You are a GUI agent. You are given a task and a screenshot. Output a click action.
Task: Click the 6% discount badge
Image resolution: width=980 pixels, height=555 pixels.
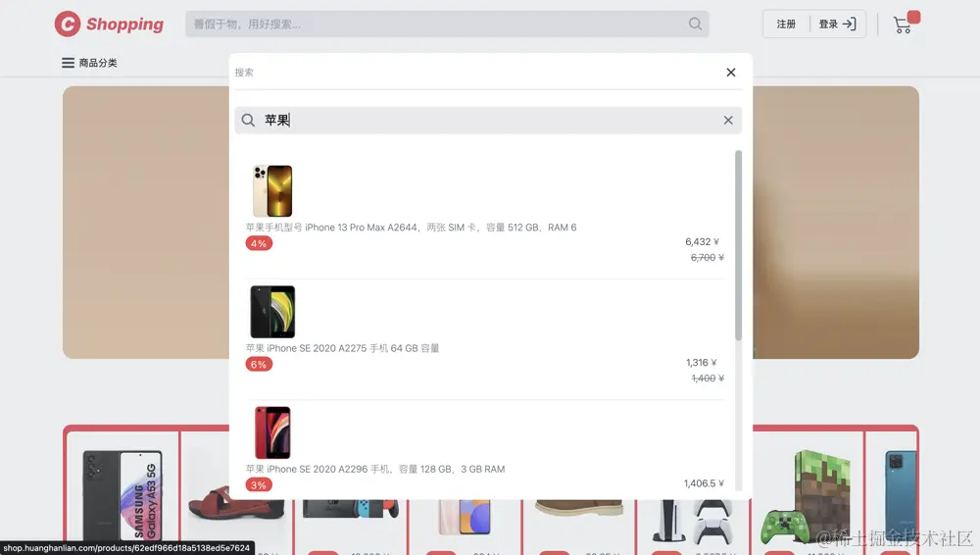tap(259, 364)
